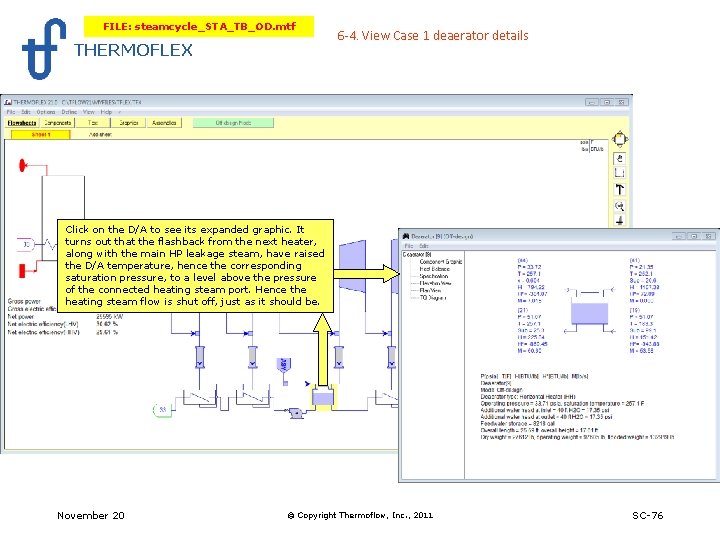Open the Edit menu in main window

click(26, 112)
